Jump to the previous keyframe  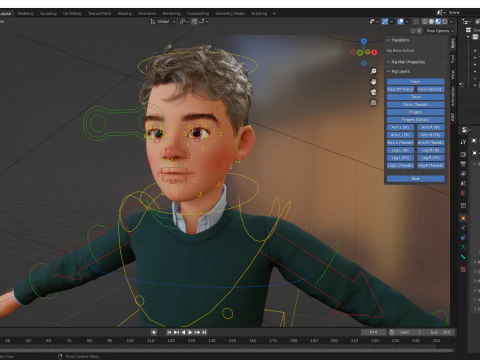176,332
